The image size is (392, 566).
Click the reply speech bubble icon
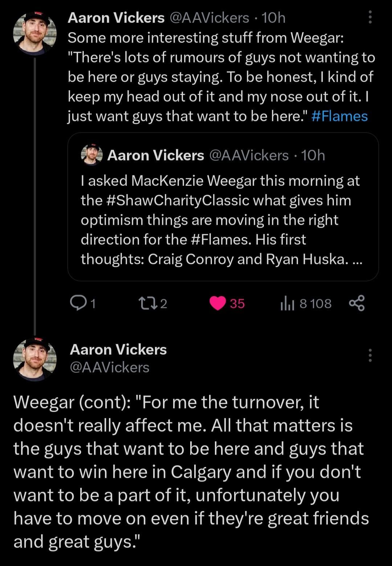click(x=77, y=303)
